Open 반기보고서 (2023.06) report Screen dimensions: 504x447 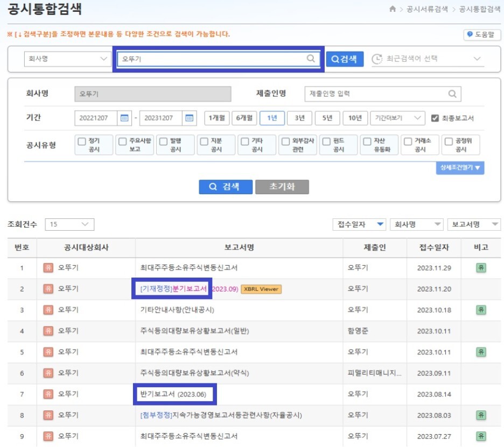[x=173, y=394]
